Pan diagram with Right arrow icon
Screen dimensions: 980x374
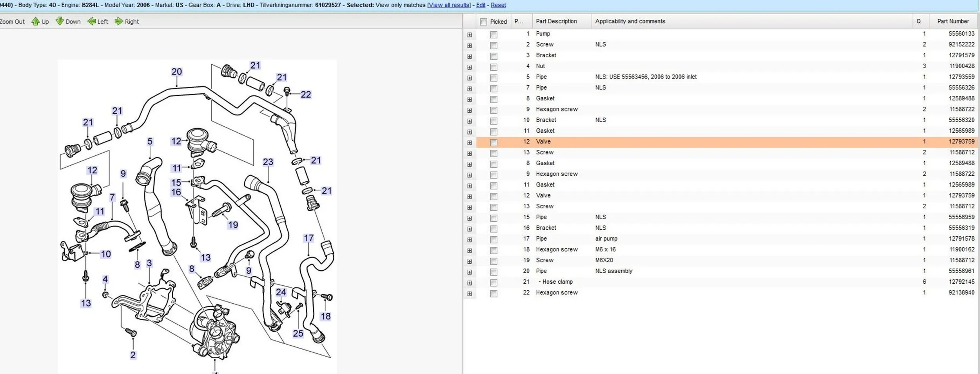[119, 22]
